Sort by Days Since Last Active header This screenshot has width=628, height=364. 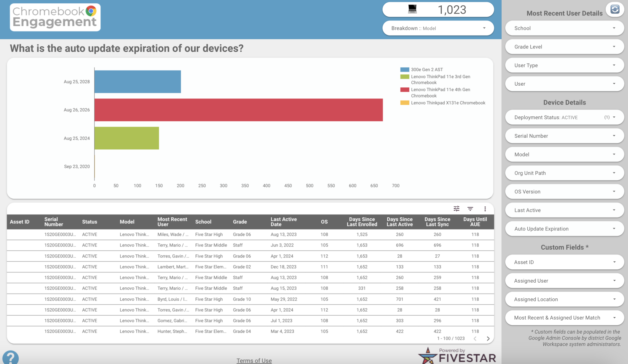click(399, 222)
